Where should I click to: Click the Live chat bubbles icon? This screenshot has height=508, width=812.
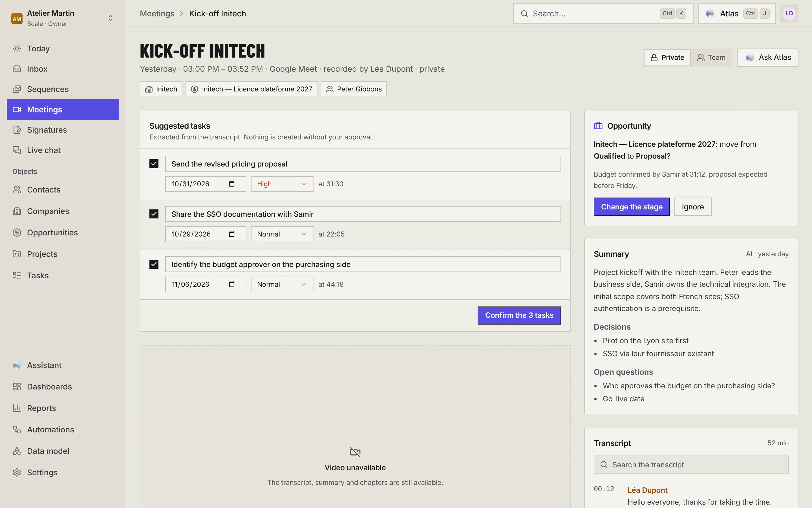[x=17, y=150]
